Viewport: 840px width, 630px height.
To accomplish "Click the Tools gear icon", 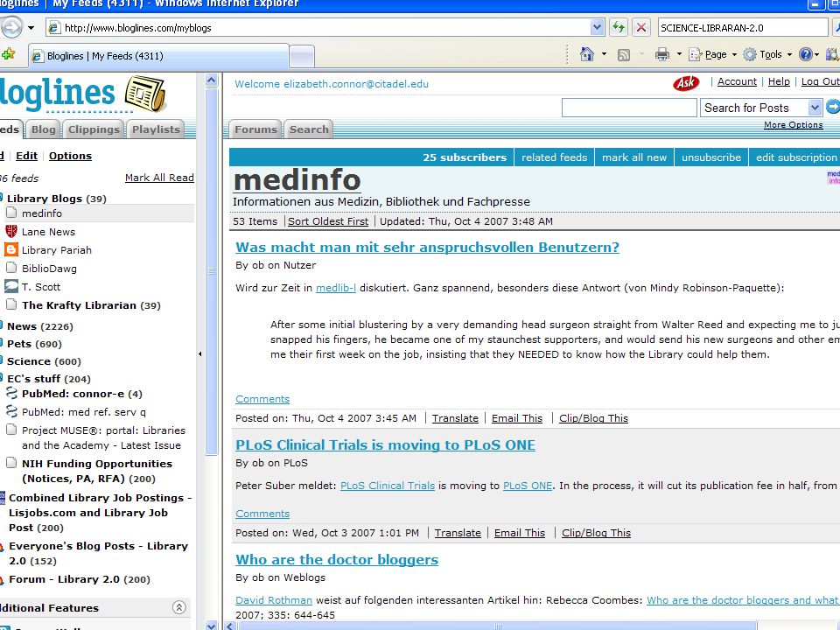I will pyautogui.click(x=750, y=54).
